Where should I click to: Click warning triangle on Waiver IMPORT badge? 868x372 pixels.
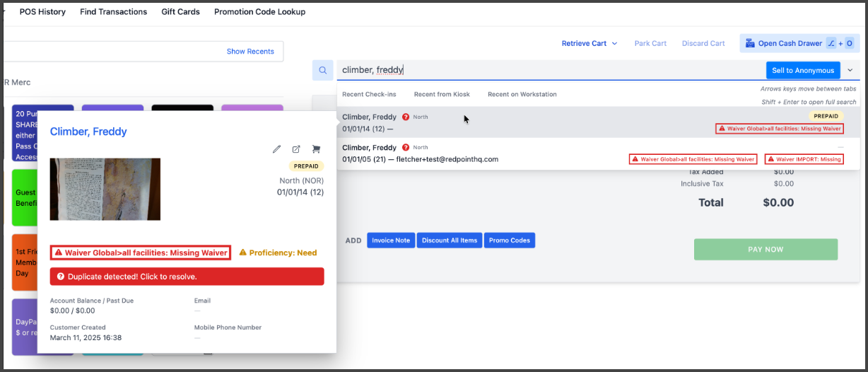tap(771, 159)
